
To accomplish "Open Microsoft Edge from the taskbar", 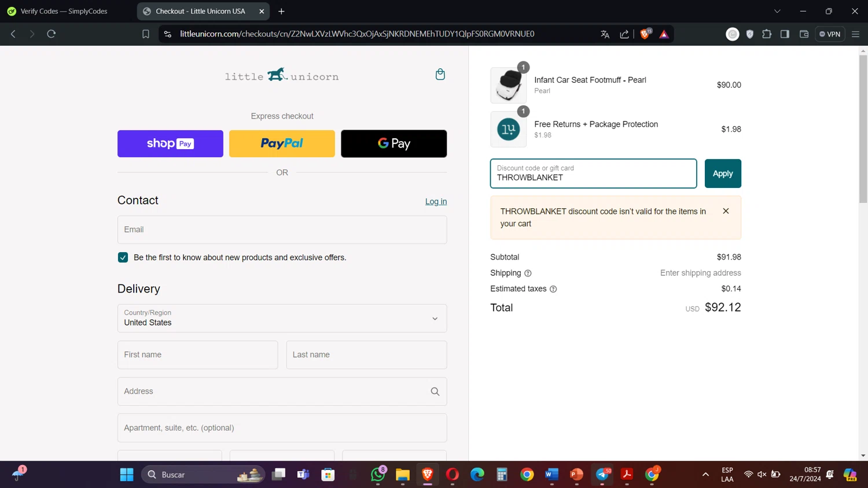I will tap(477, 475).
